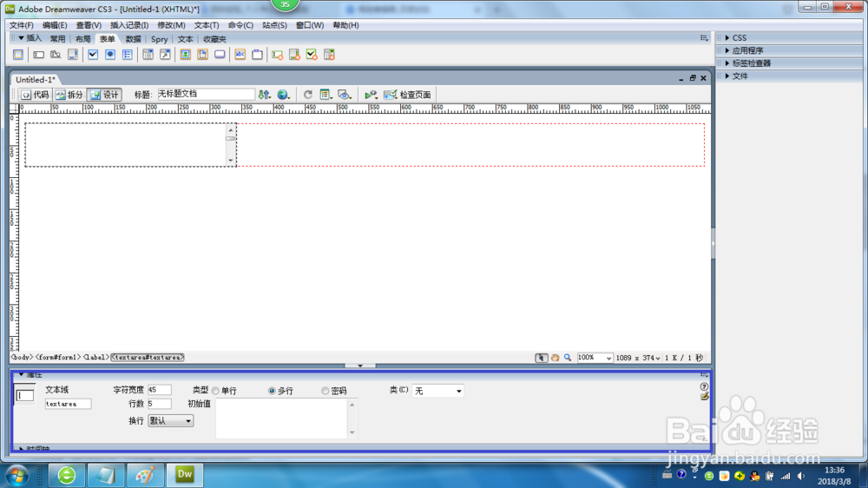Switch to Design view
This screenshot has width=868, height=488.
pyautogui.click(x=104, y=95)
